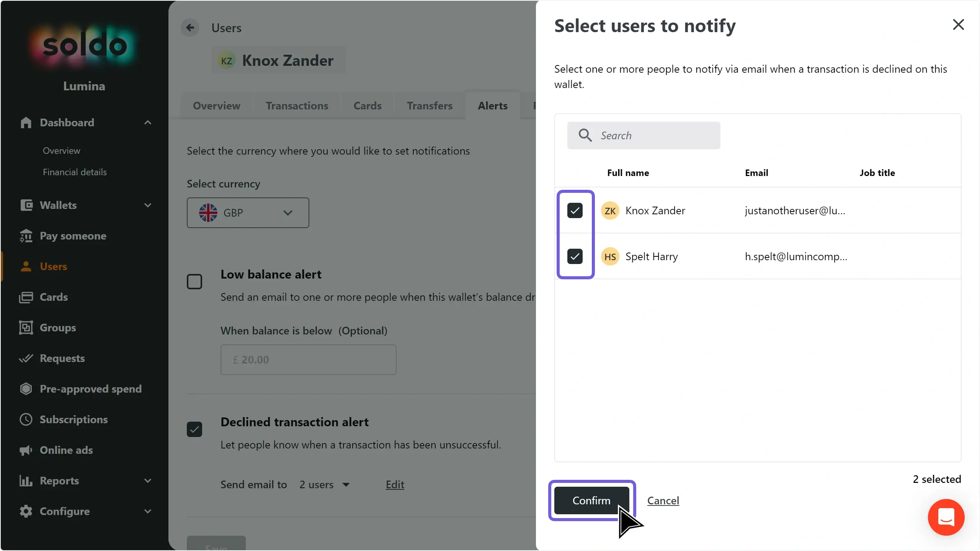Click the Reports bar chart icon
This screenshot has width=980, height=551.
(x=26, y=481)
